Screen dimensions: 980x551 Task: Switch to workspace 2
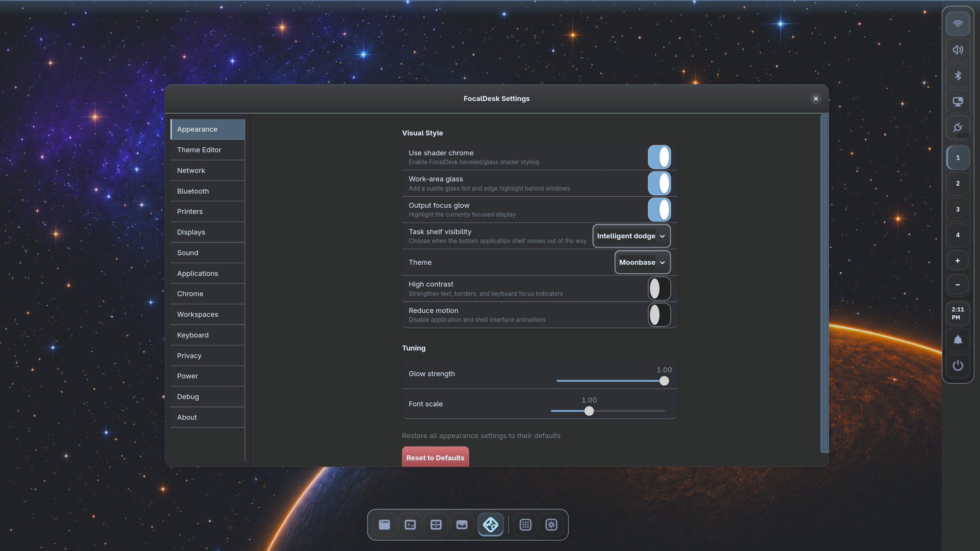958,183
